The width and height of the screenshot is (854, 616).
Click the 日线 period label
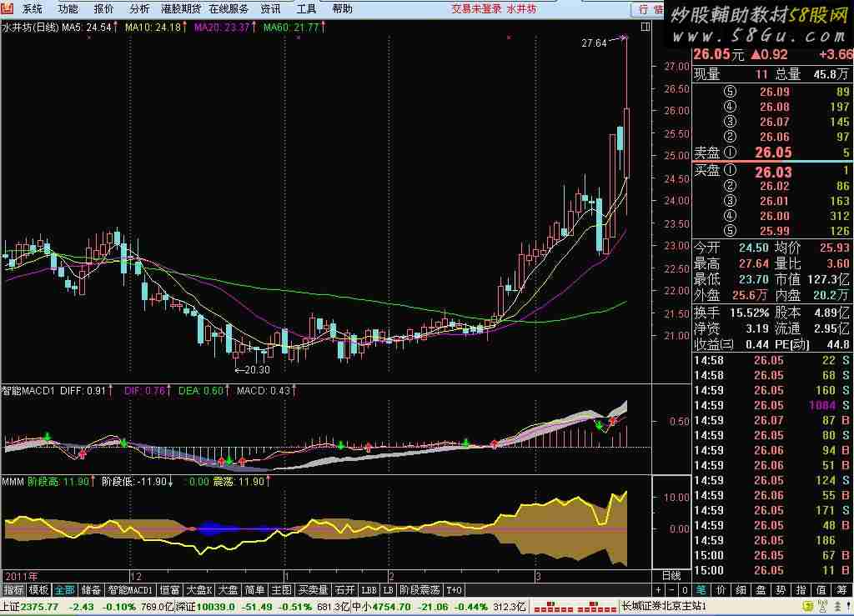pos(671,576)
